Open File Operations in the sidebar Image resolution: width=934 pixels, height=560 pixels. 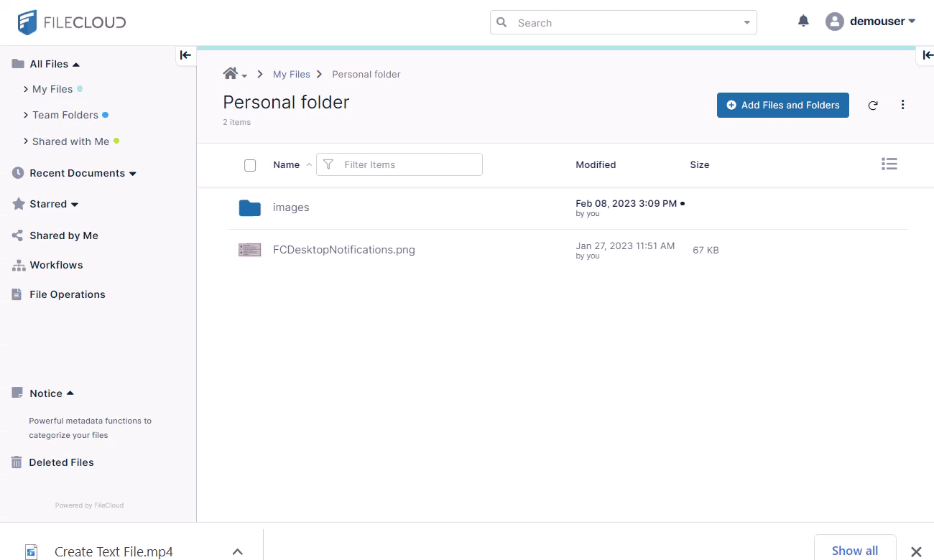click(x=67, y=294)
